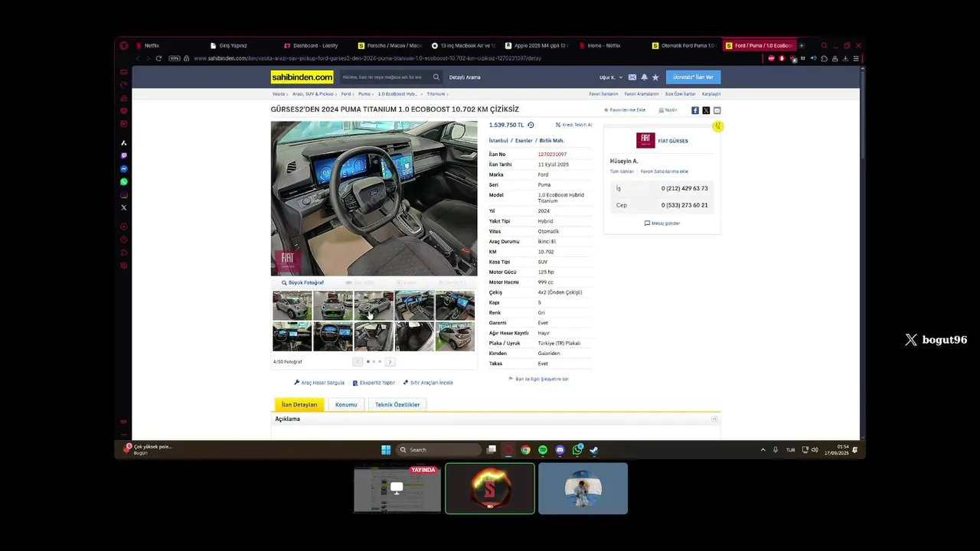This screenshot has width=980, height=551.
Task: Open the notifications bell icon in header
Action: [644, 77]
